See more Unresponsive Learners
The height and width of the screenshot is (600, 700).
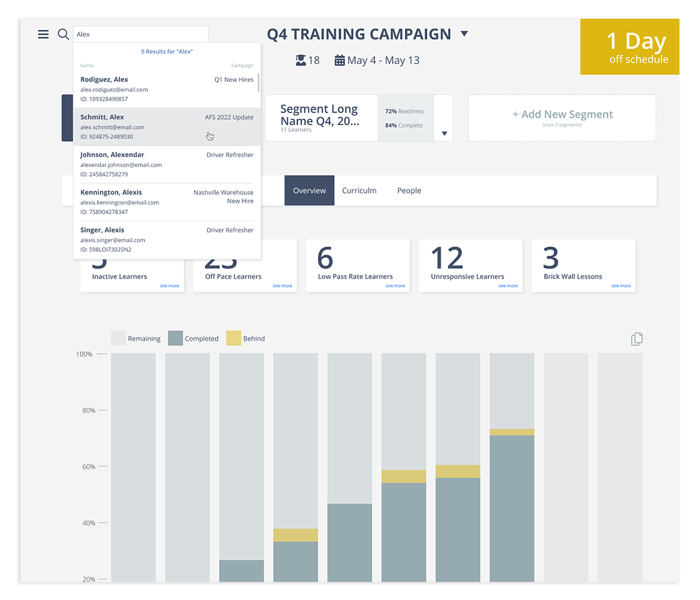509,286
